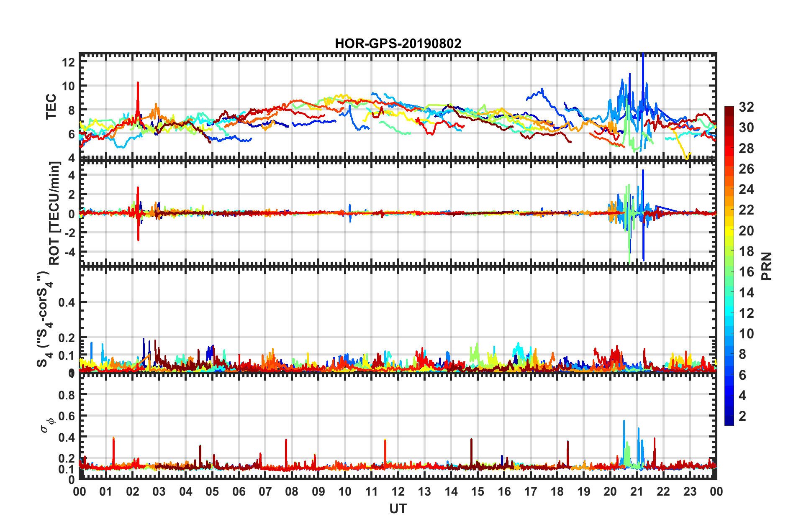Click x-axis tick label 12
This screenshot has height=532, width=796.
[398, 491]
